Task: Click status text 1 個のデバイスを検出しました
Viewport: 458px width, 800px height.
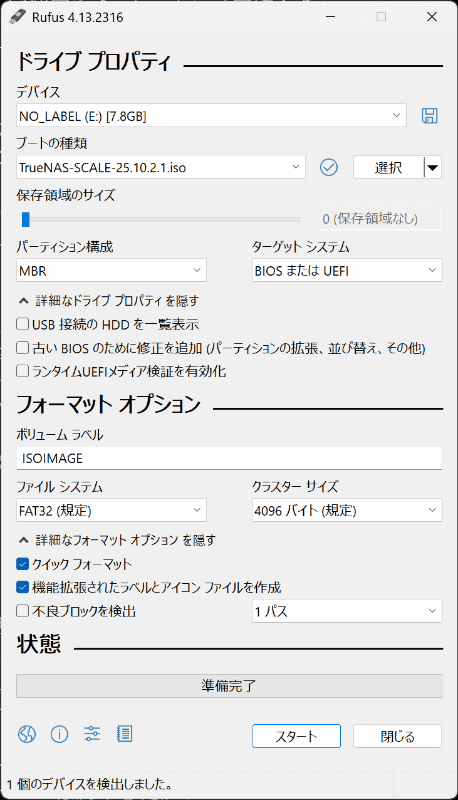Action: tap(90, 784)
